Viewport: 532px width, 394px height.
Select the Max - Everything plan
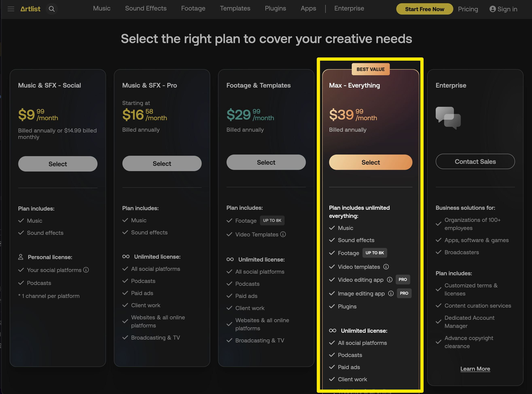pyautogui.click(x=370, y=162)
